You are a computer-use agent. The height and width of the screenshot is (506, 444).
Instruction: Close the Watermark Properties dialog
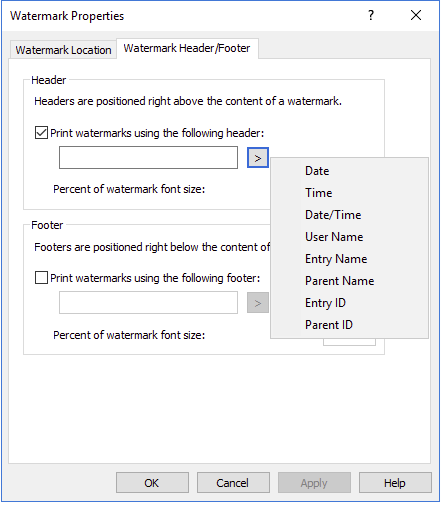[416, 15]
